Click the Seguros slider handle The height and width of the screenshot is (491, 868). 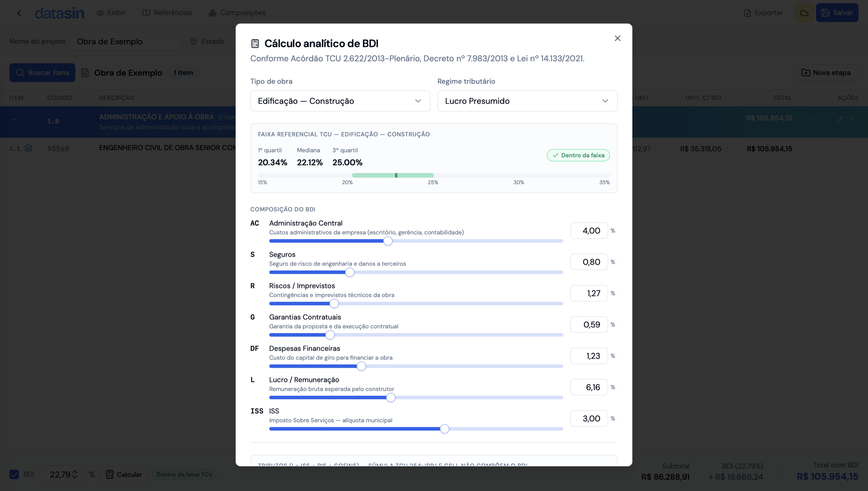(x=350, y=272)
